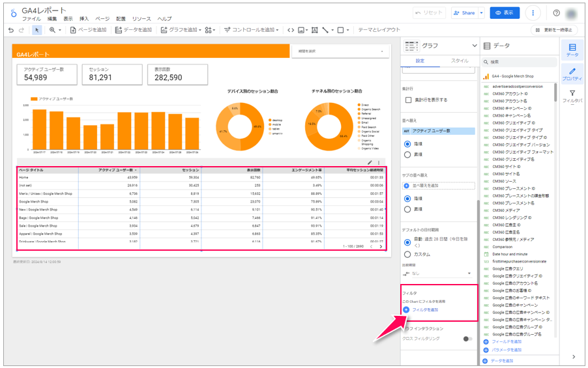Click the plus icon beside フィルタを追加
This screenshot has height=368, width=588.
406,310
